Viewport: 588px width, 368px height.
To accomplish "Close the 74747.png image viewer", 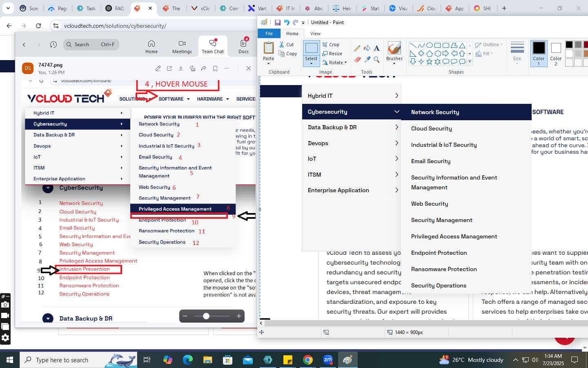I will click(x=248, y=68).
